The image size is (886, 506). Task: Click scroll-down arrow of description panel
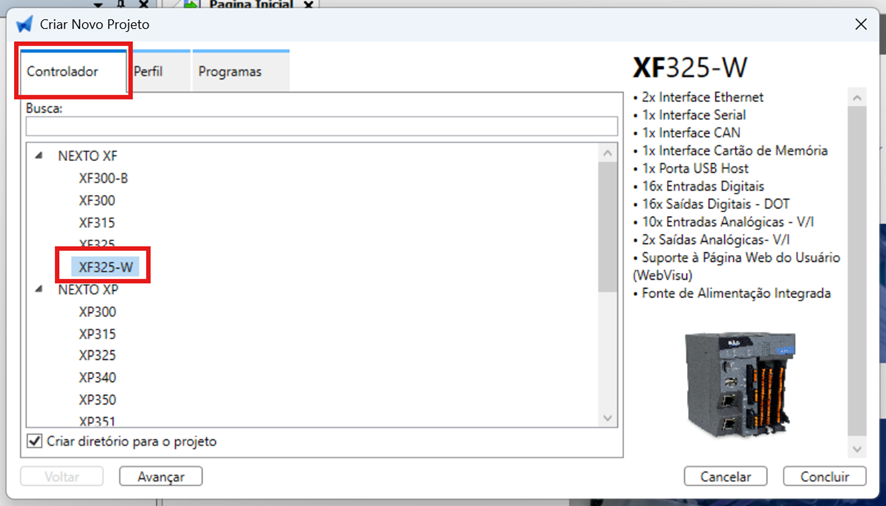(x=857, y=449)
